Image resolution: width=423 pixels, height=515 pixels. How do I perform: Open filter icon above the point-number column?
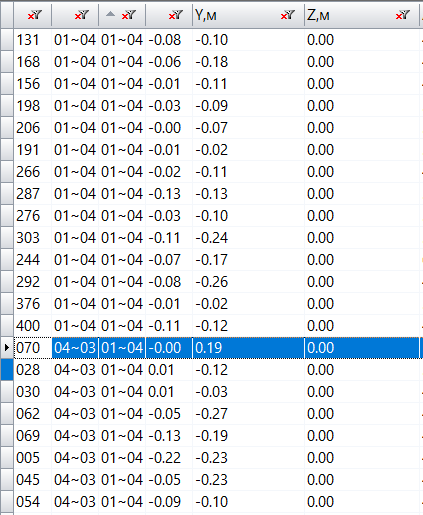35,15
